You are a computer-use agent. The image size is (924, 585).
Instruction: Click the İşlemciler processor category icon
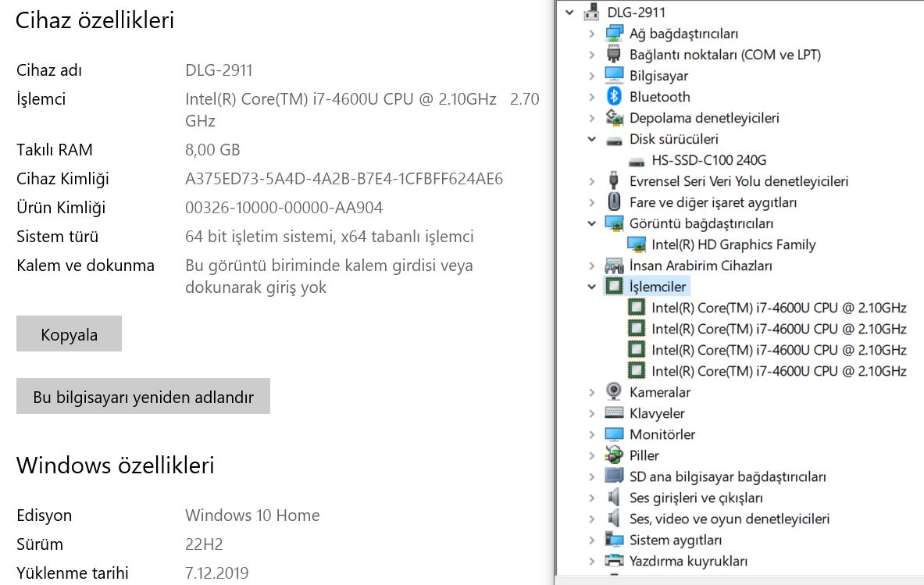tap(614, 287)
